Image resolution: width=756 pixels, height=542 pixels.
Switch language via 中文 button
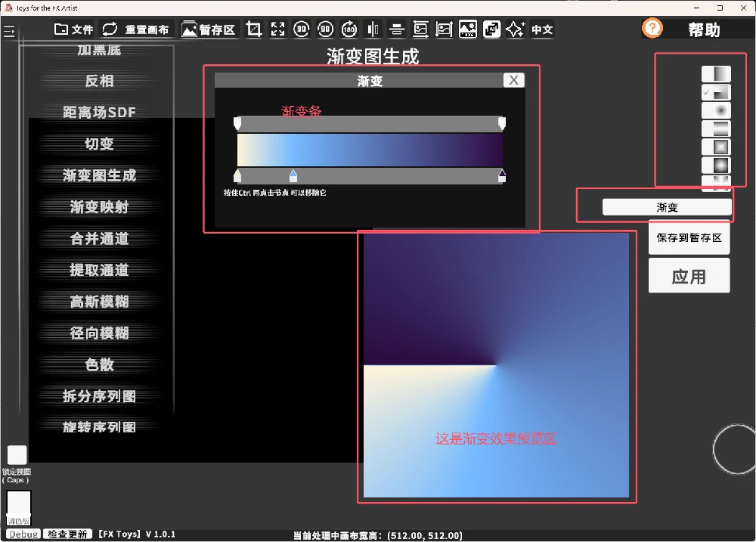[x=542, y=29]
